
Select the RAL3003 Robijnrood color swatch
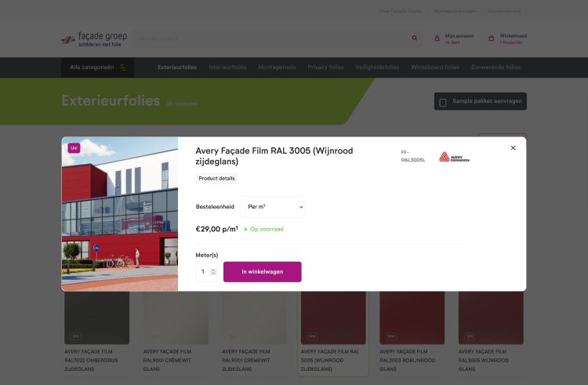coord(412,318)
